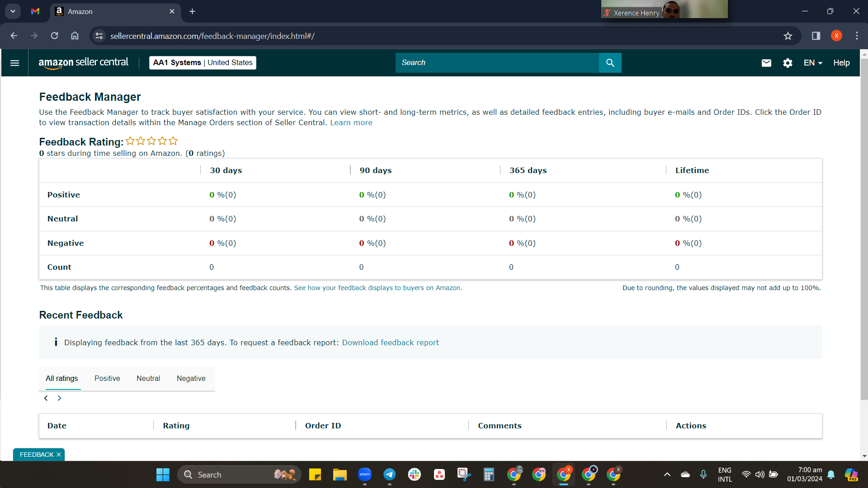View site information icon in address bar
This screenshot has height=488, width=868.
pyautogui.click(x=99, y=36)
